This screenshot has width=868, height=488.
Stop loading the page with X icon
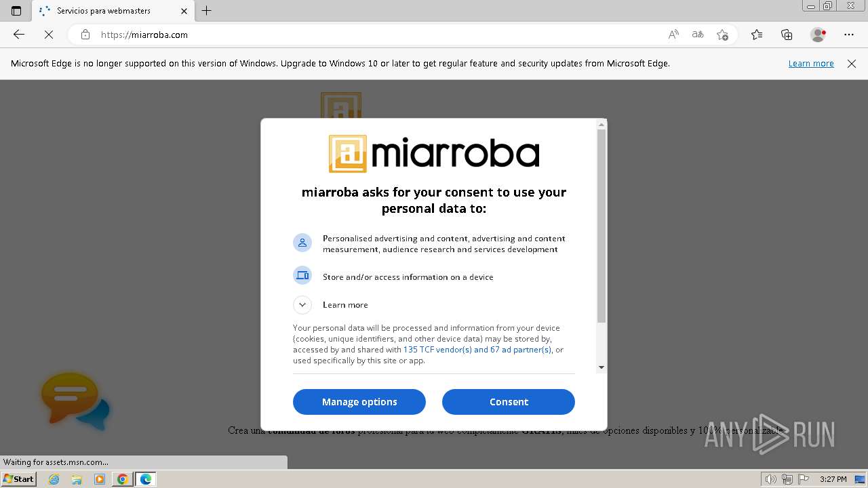[x=49, y=35]
